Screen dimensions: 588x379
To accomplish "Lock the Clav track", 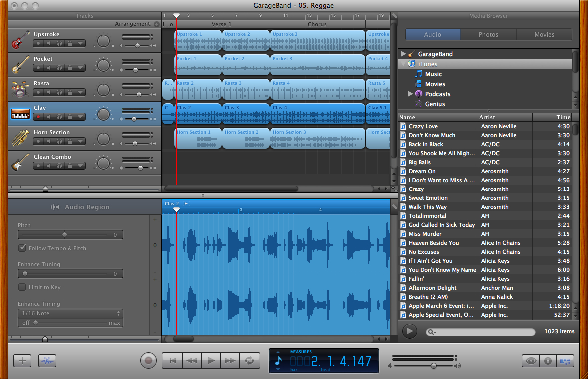I will tap(70, 117).
